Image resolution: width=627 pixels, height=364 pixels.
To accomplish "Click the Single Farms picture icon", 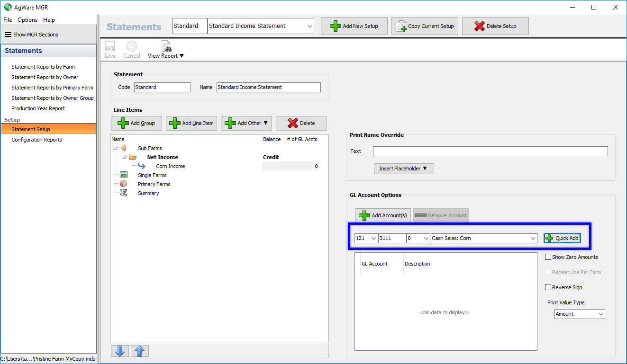I will [x=124, y=175].
